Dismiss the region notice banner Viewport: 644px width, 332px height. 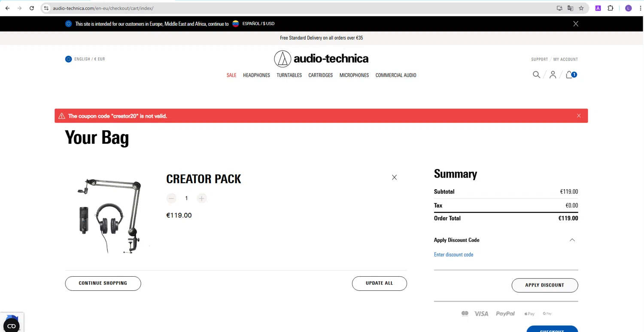(x=576, y=24)
